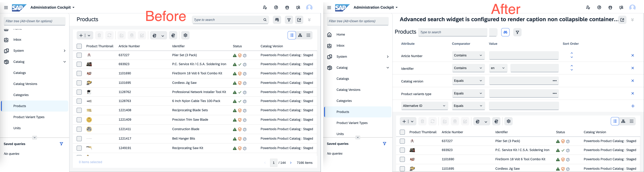
Task: Focus Type to search field in Before panel
Action: click(x=230, y=20)
